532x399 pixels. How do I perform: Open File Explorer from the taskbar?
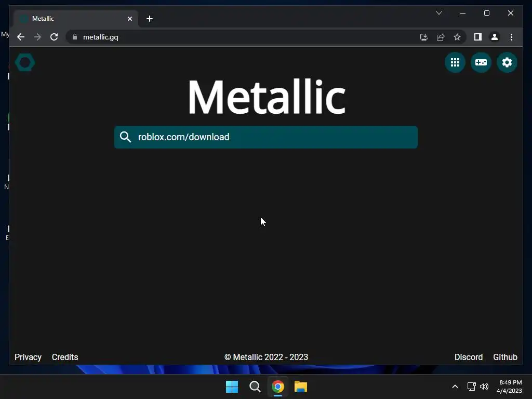click(x=301, y=387)
